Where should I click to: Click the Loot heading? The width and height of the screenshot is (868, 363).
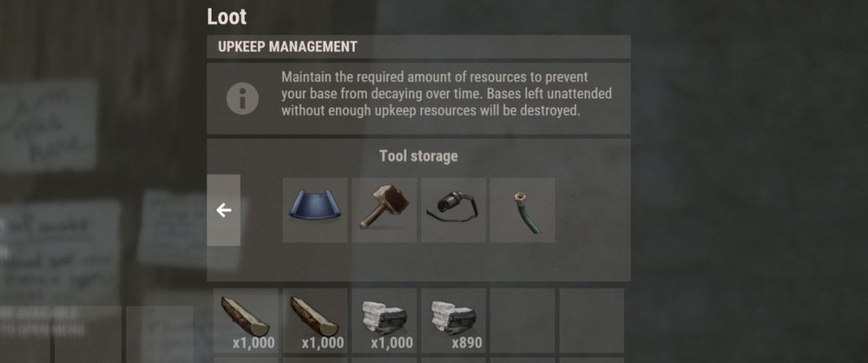pos(227,16)
